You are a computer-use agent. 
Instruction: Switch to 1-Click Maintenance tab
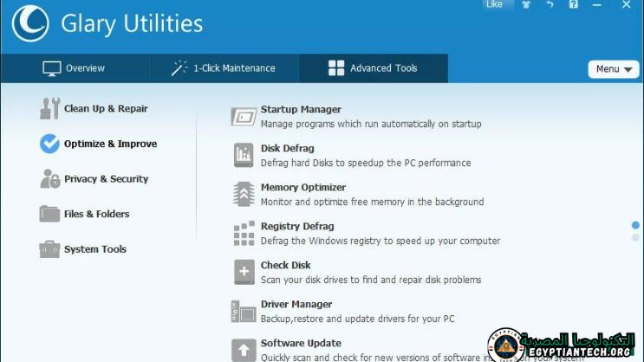[224, 68]
